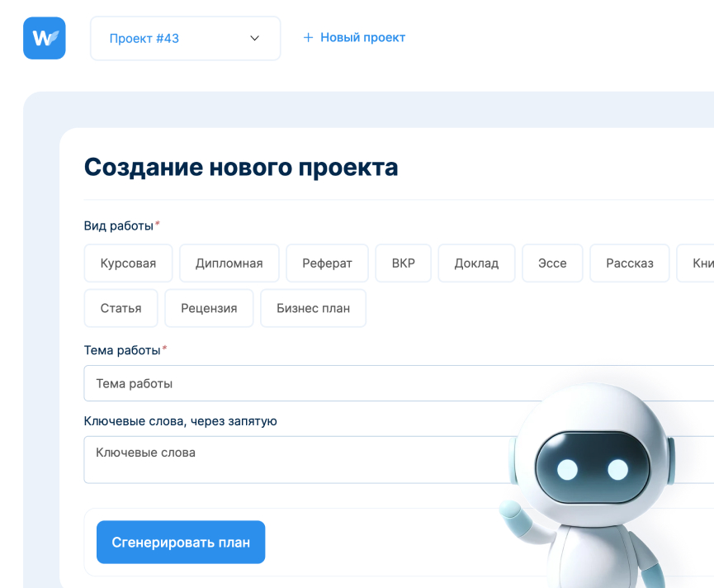Expand the project selector chevron arrow
This screenshot has width=714, height=588.
coord(254,39)
